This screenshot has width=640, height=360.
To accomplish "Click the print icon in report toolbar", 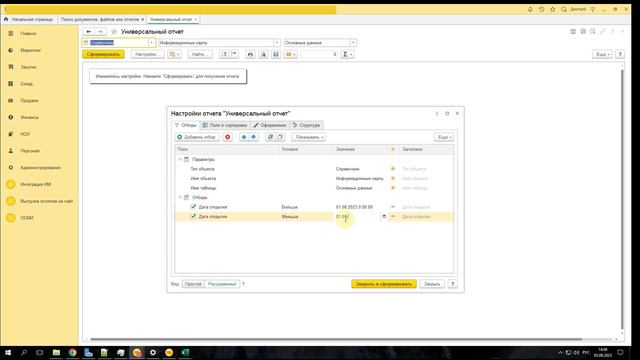I will (x=250, y=54).
